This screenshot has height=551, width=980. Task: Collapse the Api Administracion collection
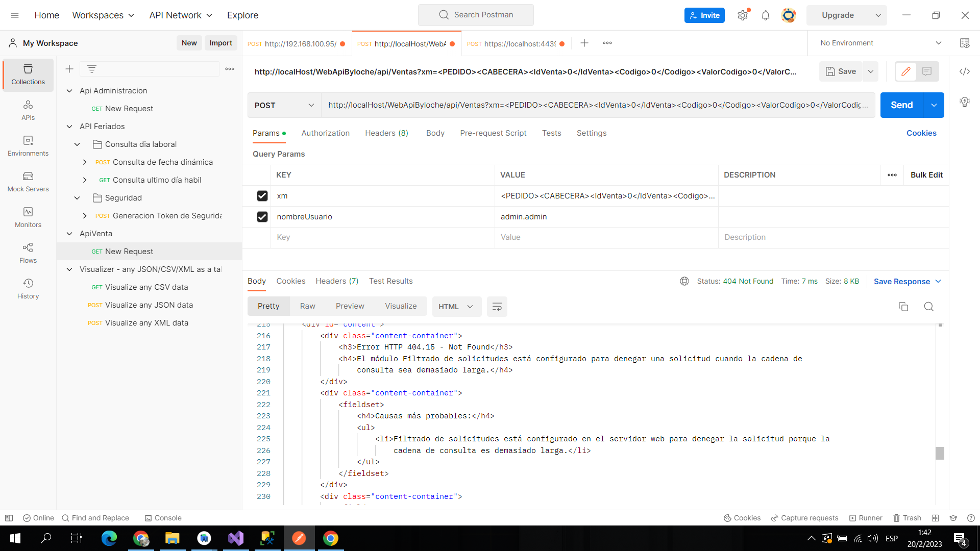(69, 91)
